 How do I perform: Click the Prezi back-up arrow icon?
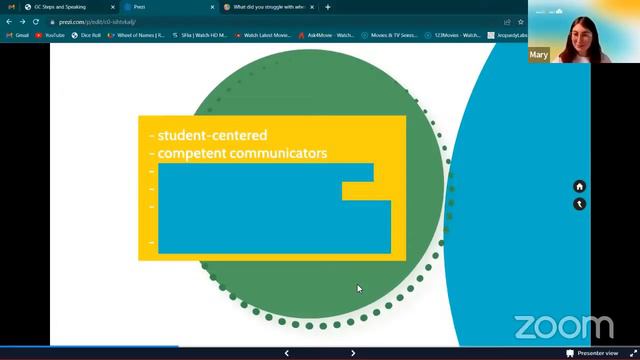(x=580, y=204)
